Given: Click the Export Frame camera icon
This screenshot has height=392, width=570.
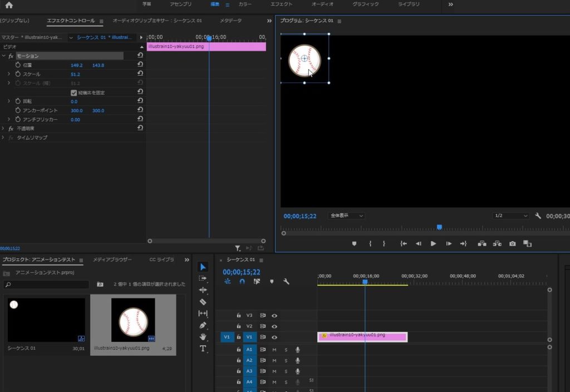Looking at the screenshot, I should coord(512,244).
